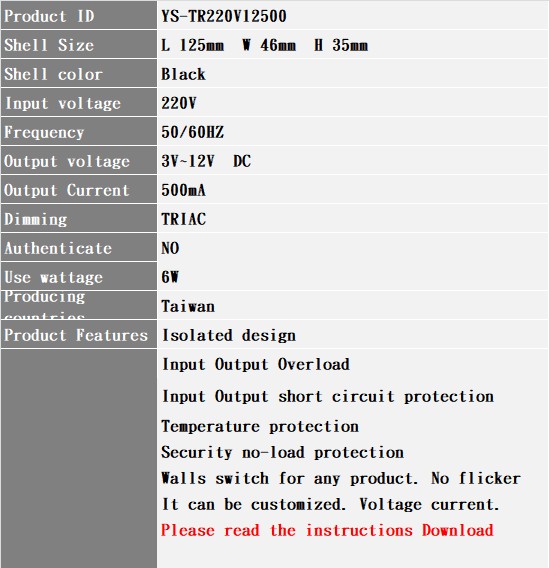Select the Input Output short circuit protection line
The width and height of the screenshot is (549, 568).
pyautogui.click(x=328, y=396)
